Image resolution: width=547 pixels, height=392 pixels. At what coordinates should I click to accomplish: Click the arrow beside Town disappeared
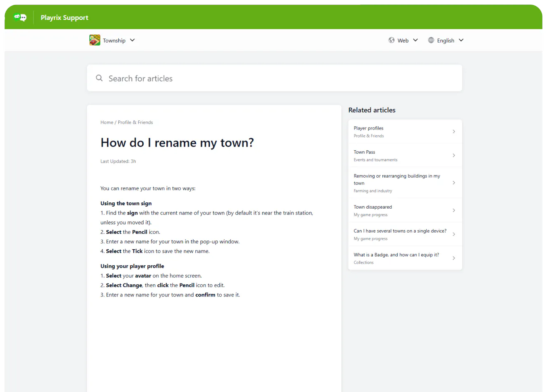pos(454,210)
